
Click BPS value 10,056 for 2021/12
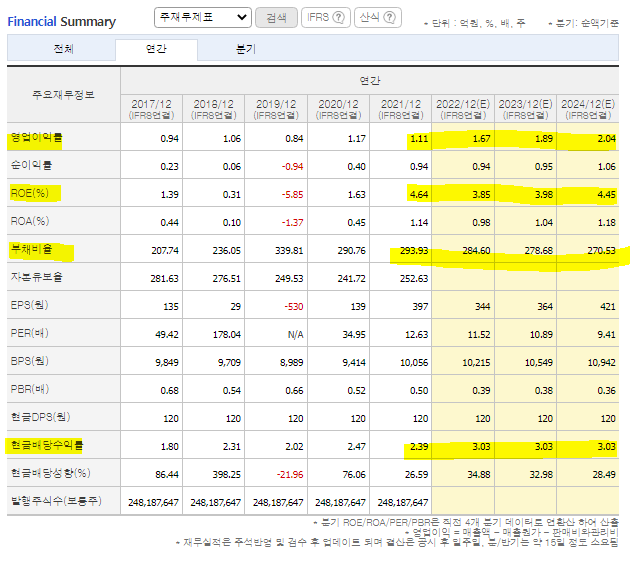414,363
